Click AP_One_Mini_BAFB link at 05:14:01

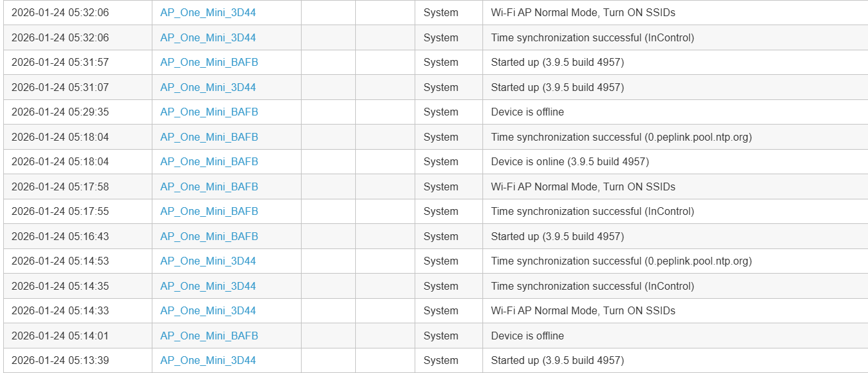click(x=209, y=336)
